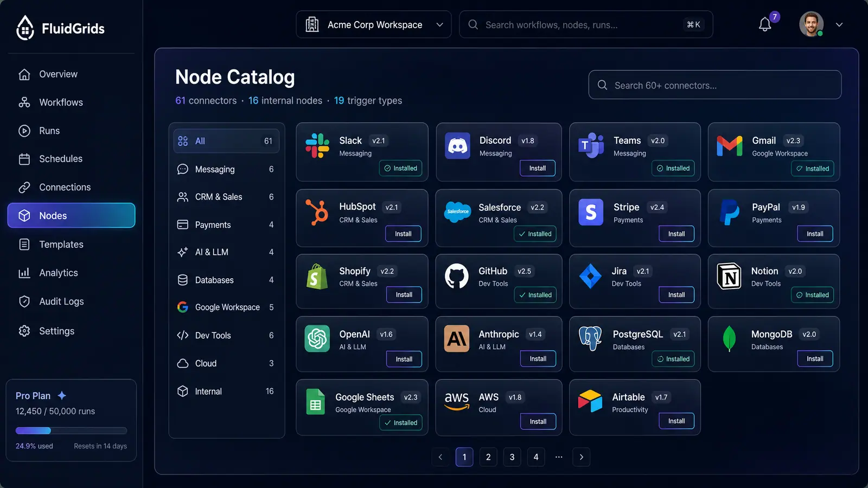Click the HubSpot connector icon
868x488 pixels.
pos(317,211)
